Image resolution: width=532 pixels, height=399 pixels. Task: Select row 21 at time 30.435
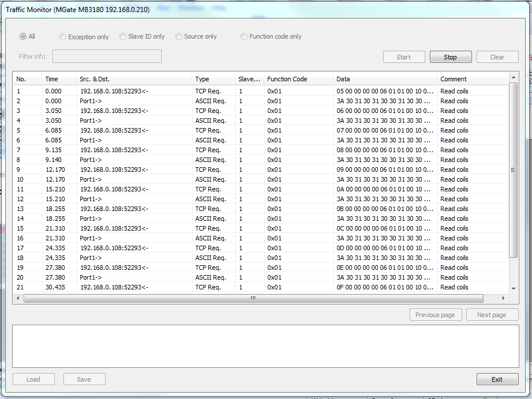tap(261, 288)
